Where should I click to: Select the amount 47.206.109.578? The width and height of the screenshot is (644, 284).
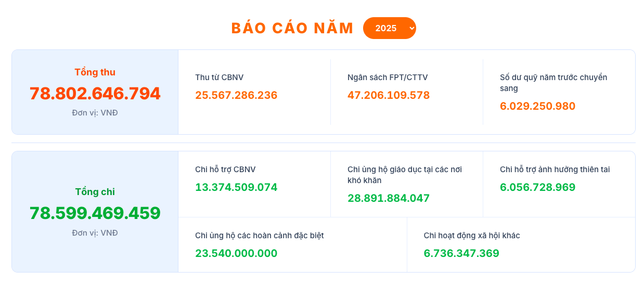389,95
